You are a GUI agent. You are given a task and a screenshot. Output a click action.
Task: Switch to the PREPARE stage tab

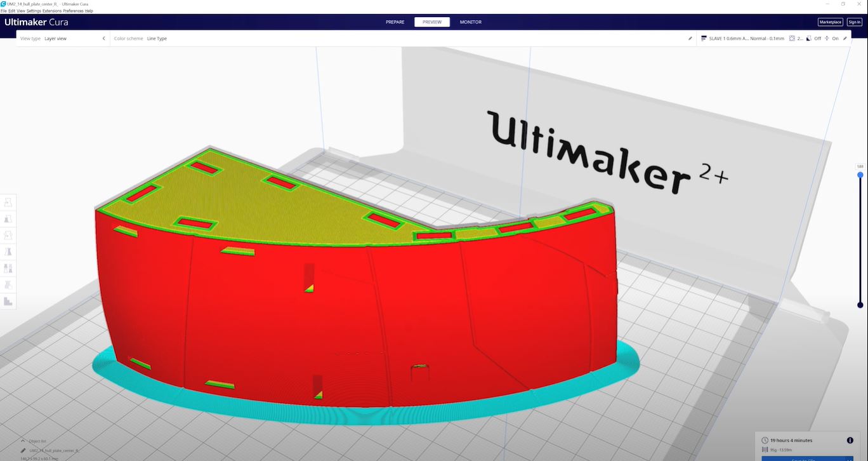click(x=395, y=22)
